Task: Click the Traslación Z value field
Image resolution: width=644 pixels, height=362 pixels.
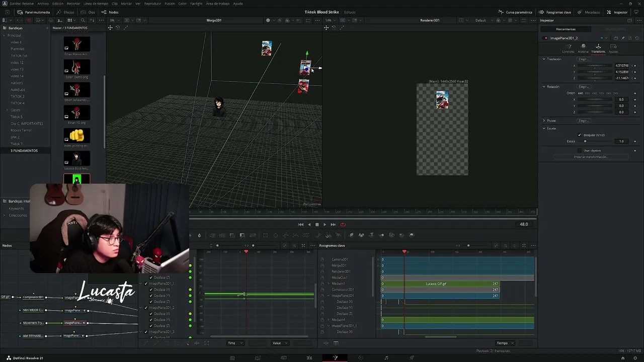Action: click(x=622, y=78)
